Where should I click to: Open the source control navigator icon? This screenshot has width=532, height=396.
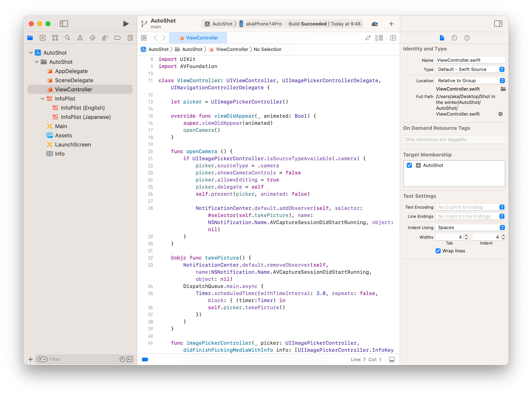42,38
